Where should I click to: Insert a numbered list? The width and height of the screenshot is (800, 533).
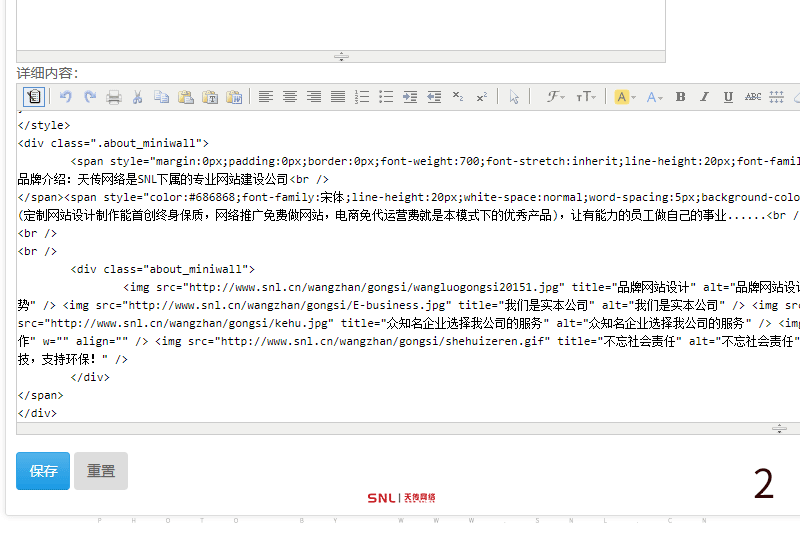tap(362, 96)
